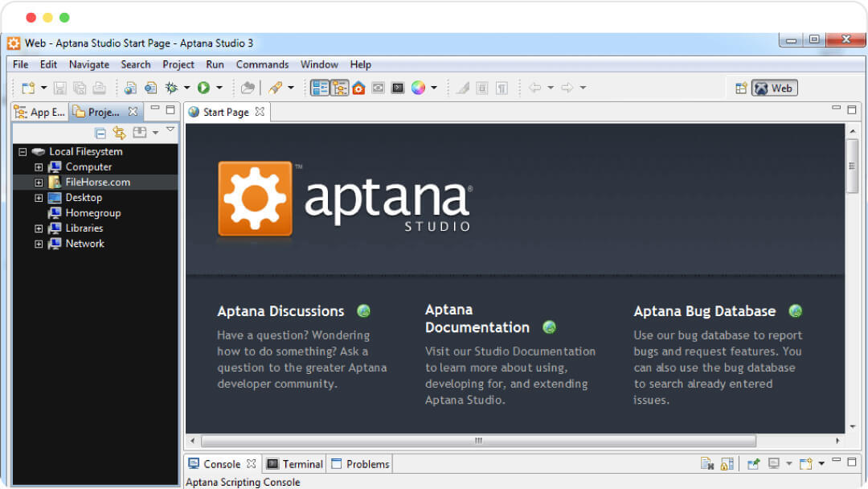Viewport: 868px width, 489px height.
Task: Open the Commands menu
Action: (x=262, y=64)
